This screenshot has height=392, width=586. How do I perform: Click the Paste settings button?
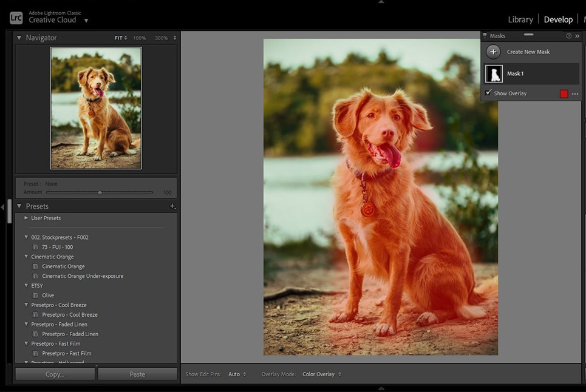[137, 374]
